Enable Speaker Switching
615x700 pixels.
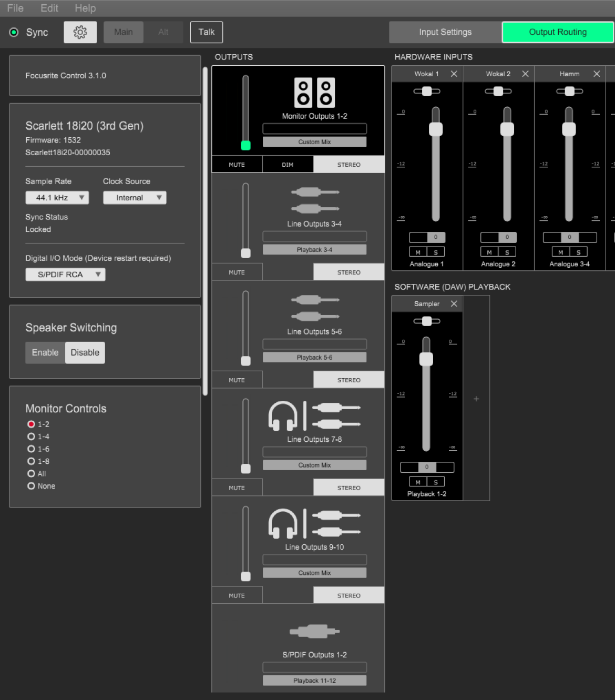coord(45,352)
